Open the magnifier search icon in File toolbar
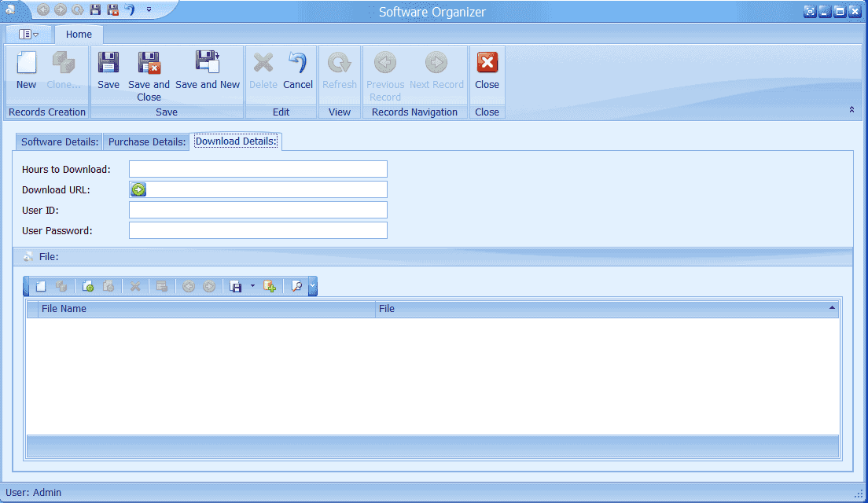This screenshot has width=868, height=503. coord(296,287)
